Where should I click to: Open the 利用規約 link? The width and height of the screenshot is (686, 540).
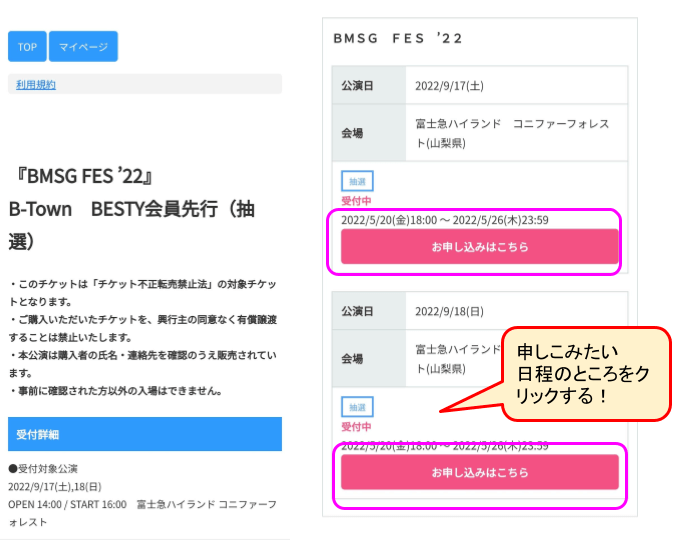[36, 84]
